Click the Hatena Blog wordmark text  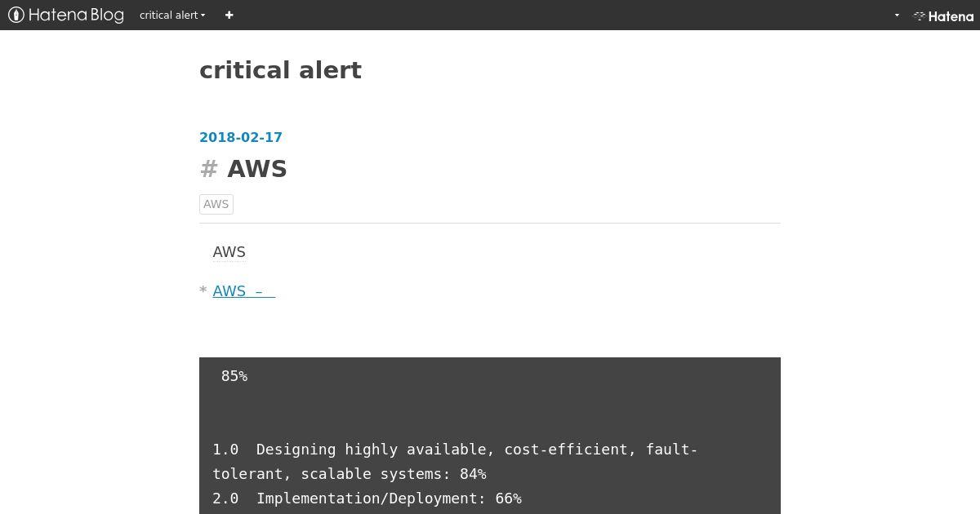76,15
